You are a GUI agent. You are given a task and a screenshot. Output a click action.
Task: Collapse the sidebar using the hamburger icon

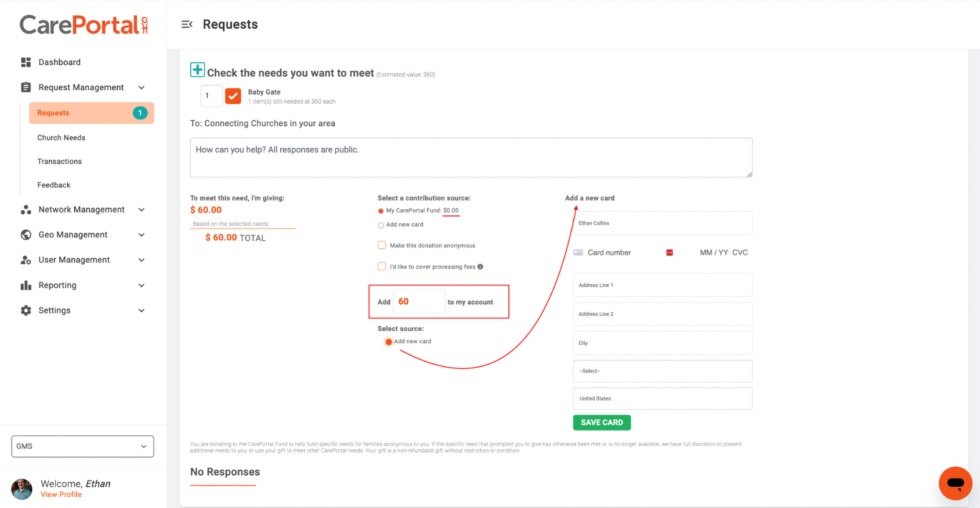click(186, 24)
